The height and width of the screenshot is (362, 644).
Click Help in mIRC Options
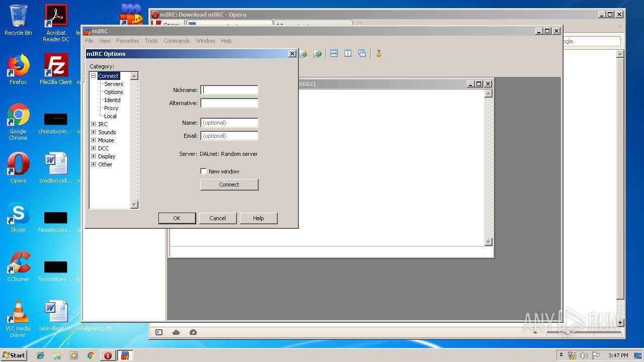(x=258, y=218)
